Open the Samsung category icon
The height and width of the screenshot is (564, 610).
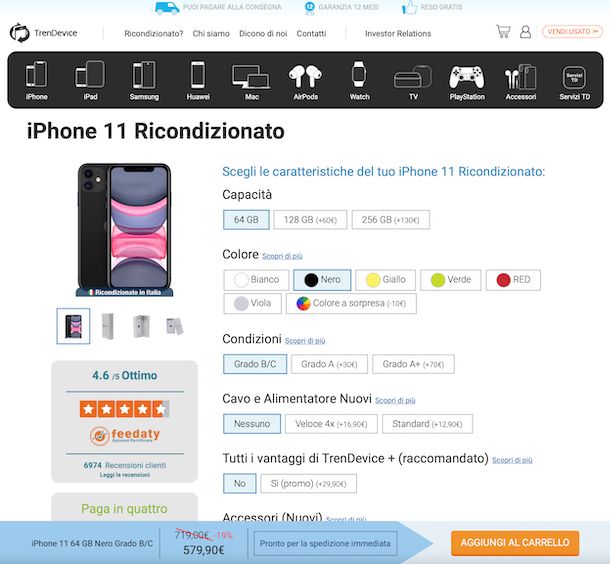tap(144, 80)
